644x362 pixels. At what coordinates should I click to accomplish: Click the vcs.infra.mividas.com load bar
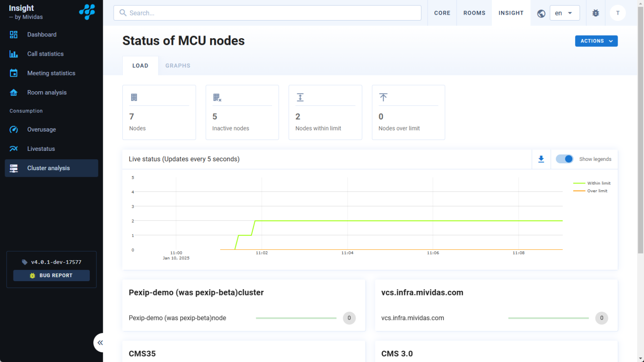[548, 318]
